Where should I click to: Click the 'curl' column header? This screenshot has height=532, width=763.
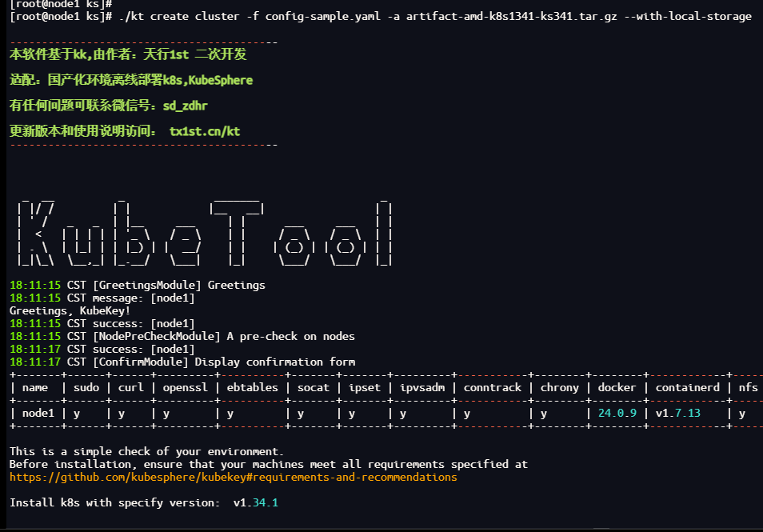(x=131, y=387)
